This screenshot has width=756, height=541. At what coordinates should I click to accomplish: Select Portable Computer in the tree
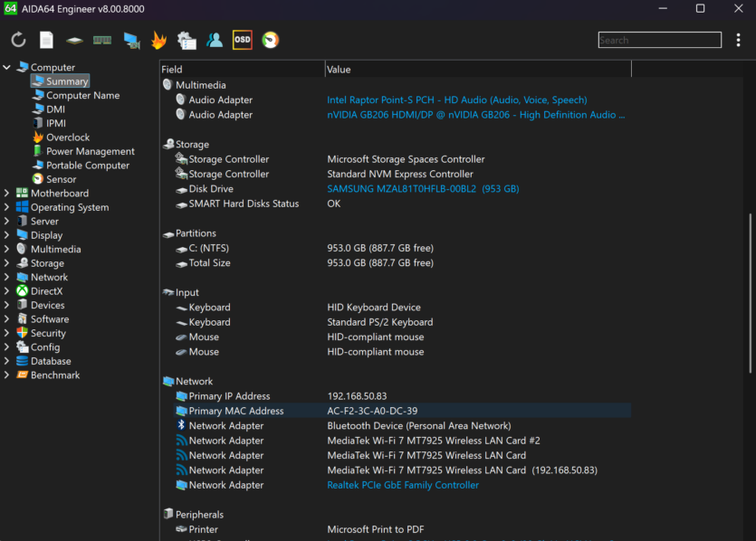tap(88, 166)
